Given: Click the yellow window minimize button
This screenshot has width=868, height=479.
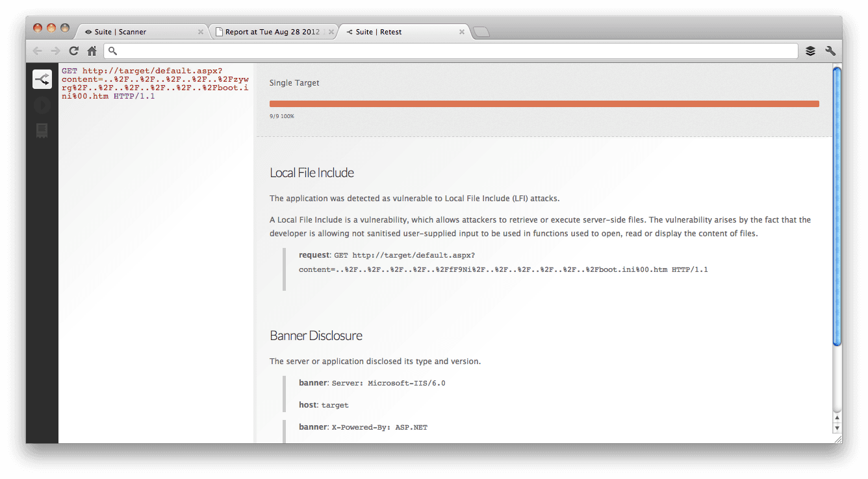Looking at the screenshot, I should pos(51,28).
